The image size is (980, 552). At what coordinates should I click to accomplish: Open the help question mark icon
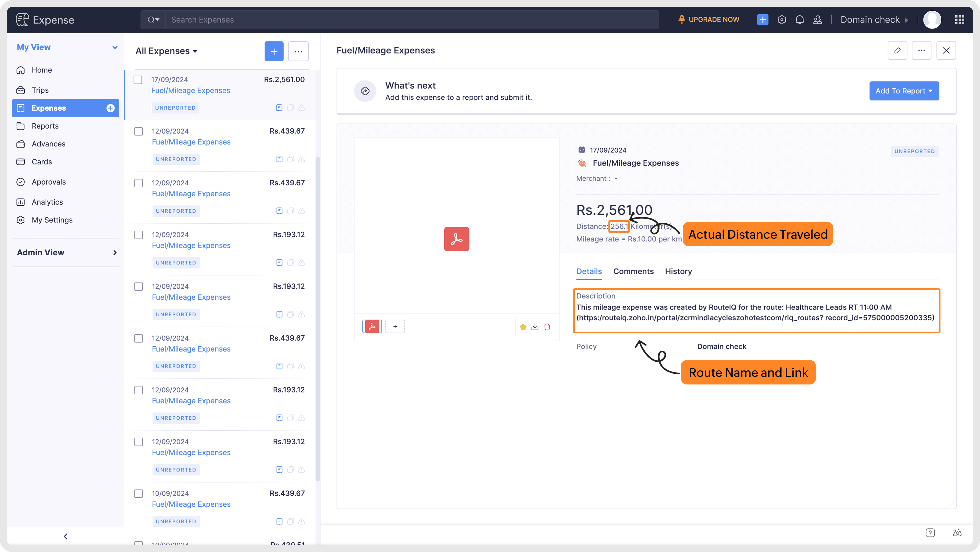click(x=930, y=533)
